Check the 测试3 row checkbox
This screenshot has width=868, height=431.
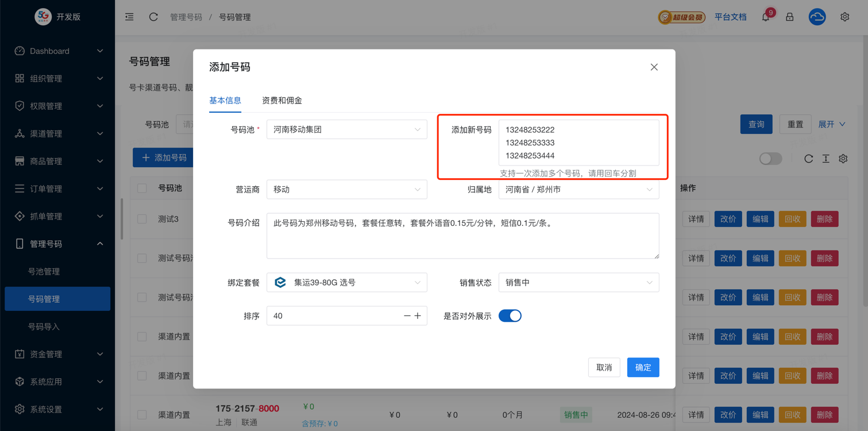(x=142, y=219)
